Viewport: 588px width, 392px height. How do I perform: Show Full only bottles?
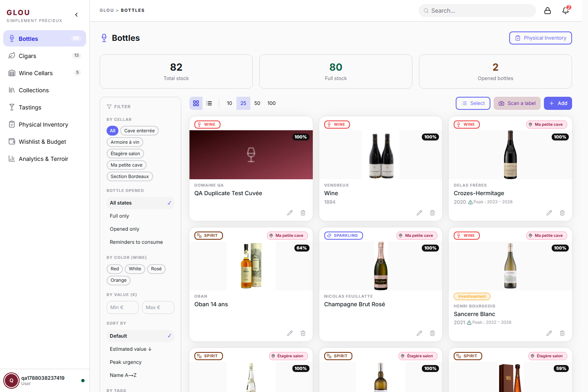tap(140, 216)
